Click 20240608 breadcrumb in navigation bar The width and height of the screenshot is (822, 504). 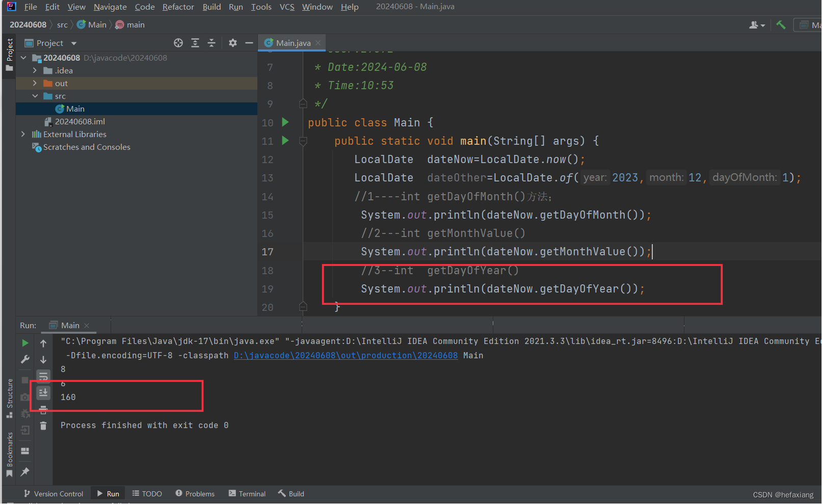(x=28, y=24)
